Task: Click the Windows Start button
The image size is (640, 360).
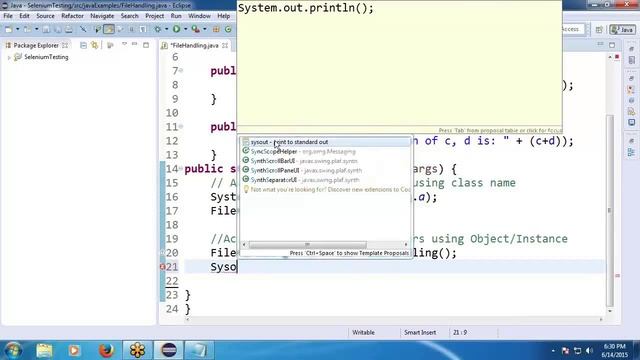Action: click(13, 350)
